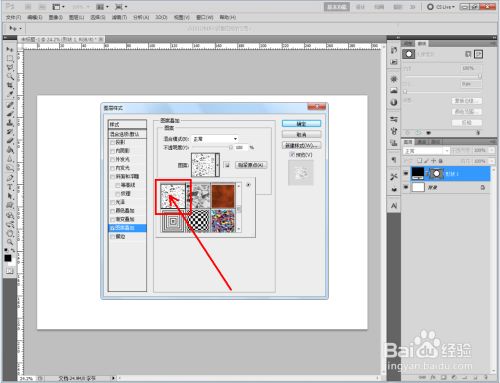The image size is (500, 383).
Task: Select the Move tool in the toolbox
Action: [10, 49]
